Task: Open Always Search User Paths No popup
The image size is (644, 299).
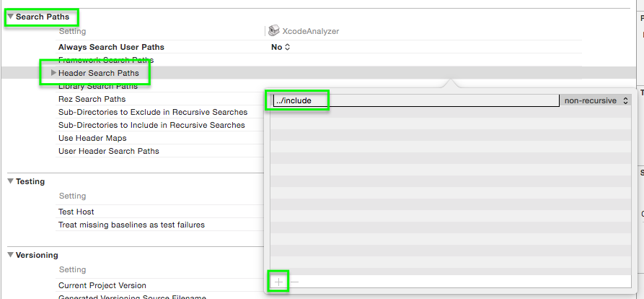Action: tap(281, 47)
